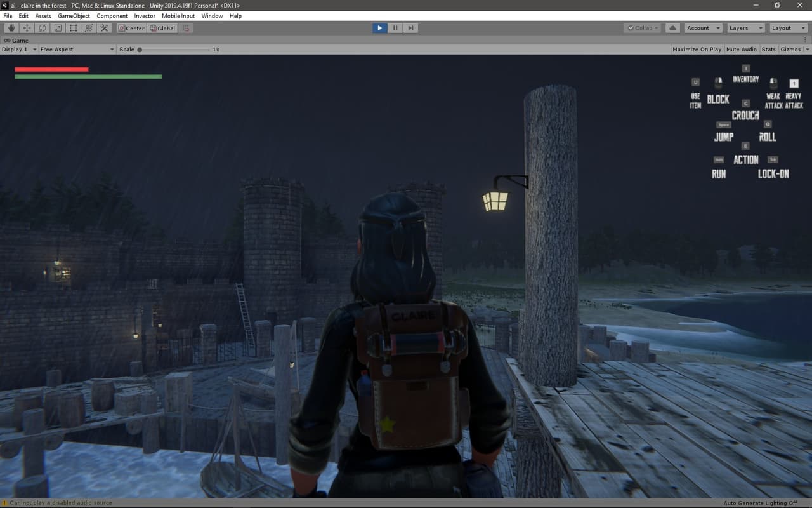Select the Rotate tool

click(x=43, y=28)
